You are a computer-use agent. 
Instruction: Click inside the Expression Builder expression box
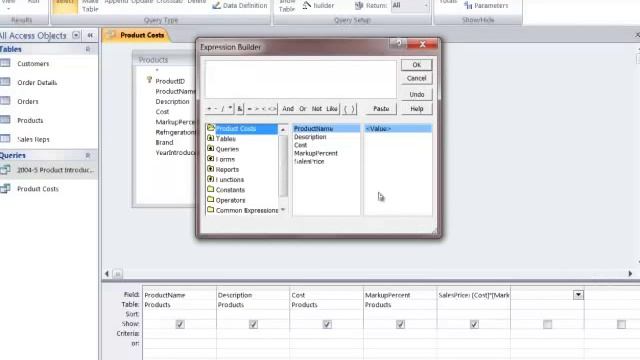[301, 79]
